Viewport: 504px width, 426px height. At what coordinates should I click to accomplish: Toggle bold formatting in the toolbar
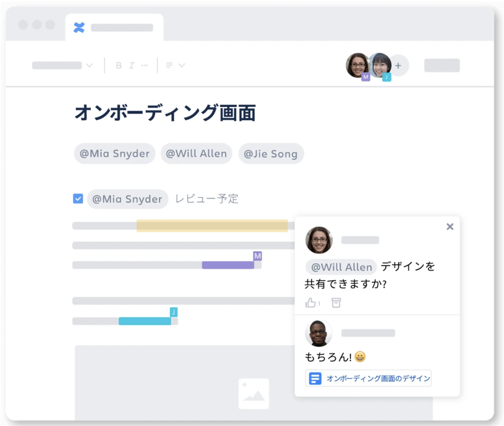click(x=119, y=66)
